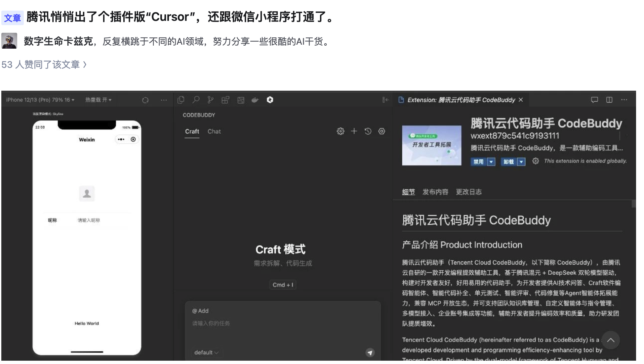The image size is (644, 364).
Task: Click the 产品介绍 Product Introduction heading
Action: pyautogui.click(x=462, y=245)
